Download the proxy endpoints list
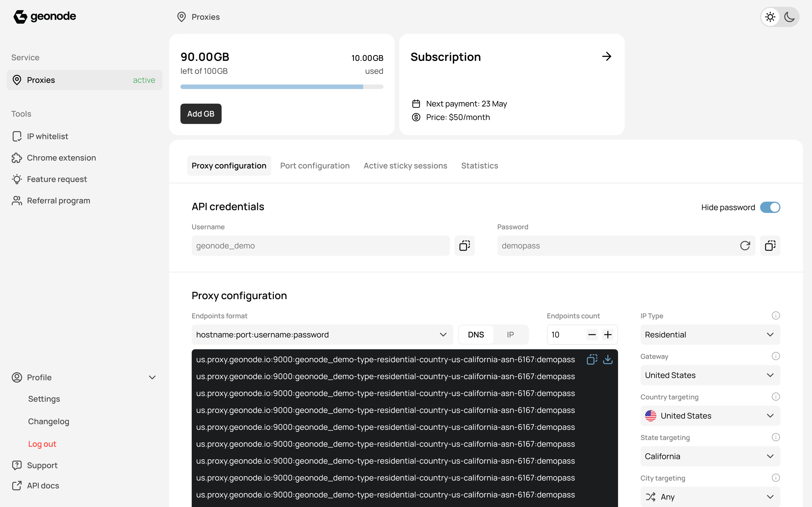 608,360
